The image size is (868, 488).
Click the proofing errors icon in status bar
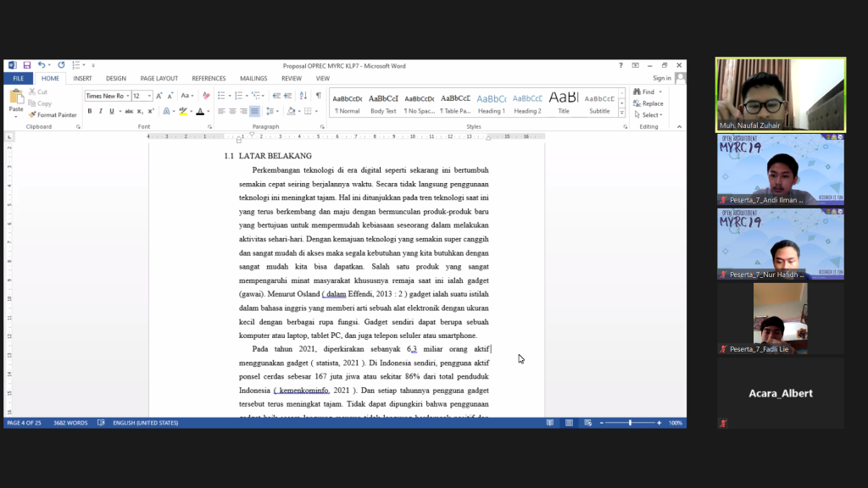click(x=101, y=423)
